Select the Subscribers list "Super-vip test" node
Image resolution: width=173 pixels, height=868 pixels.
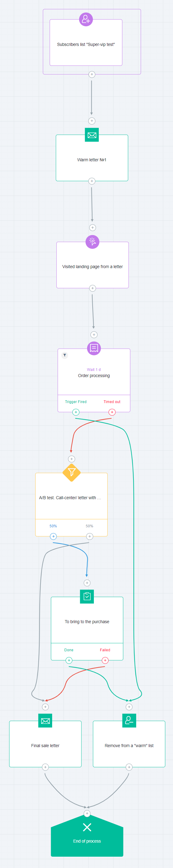point(86,43)
